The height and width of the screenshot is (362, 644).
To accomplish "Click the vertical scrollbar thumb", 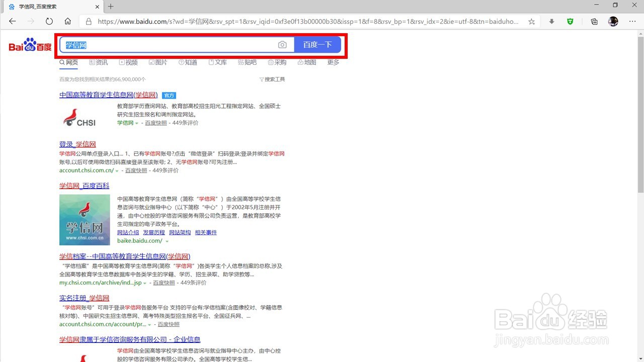I will (640, 114).
